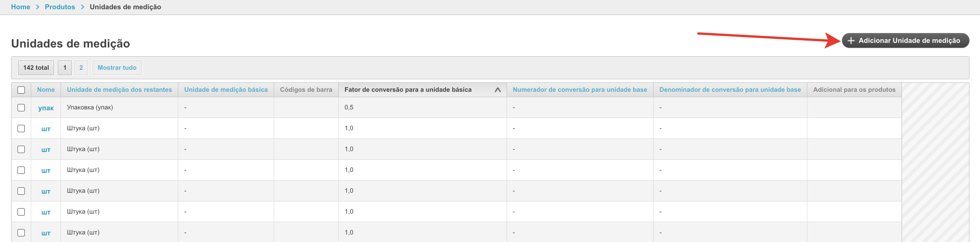Image resolution: width=980 pixels, height=242 pixels.
Task: Click Adicionar Unidade de medição button
Action: (905, 41)
